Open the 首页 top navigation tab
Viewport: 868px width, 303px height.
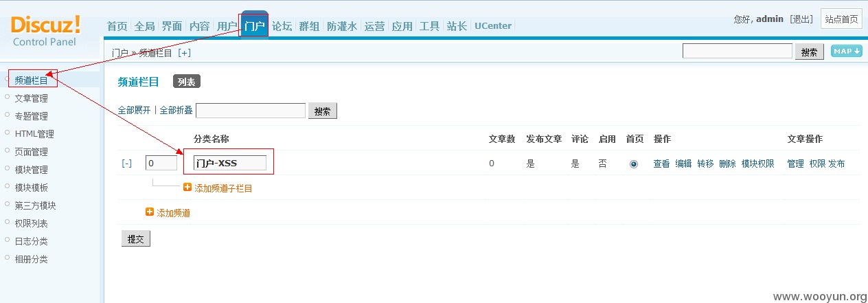[x=117, y=26]
